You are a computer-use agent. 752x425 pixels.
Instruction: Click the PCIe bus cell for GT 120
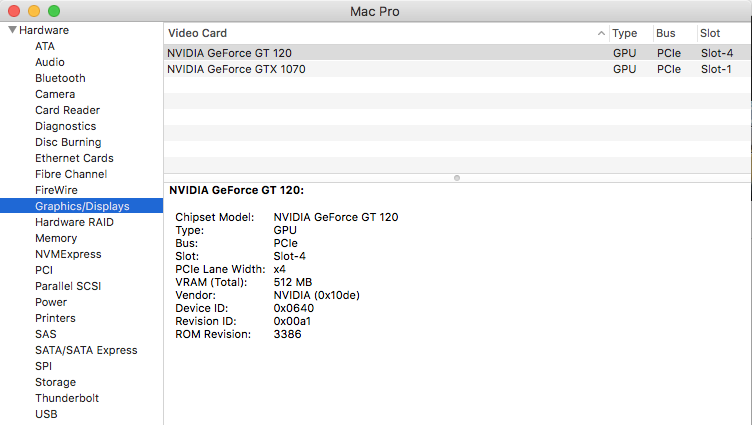[669, 53]
